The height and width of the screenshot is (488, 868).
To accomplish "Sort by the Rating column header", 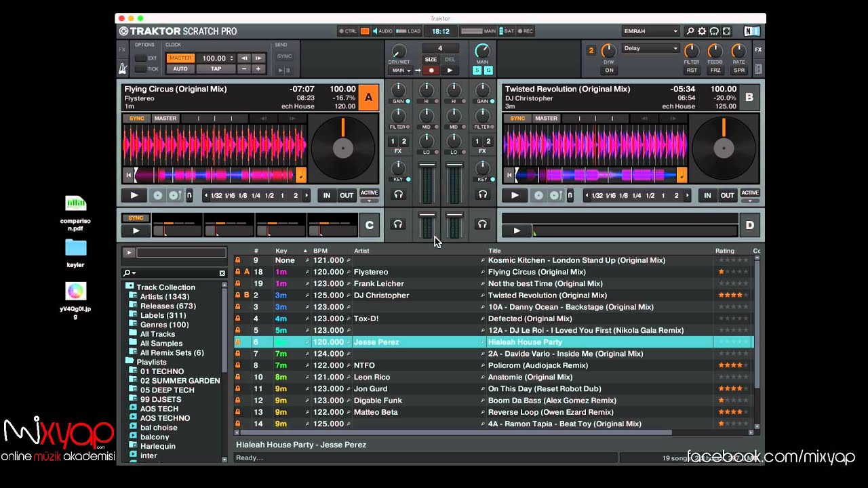I will [725, 251].
